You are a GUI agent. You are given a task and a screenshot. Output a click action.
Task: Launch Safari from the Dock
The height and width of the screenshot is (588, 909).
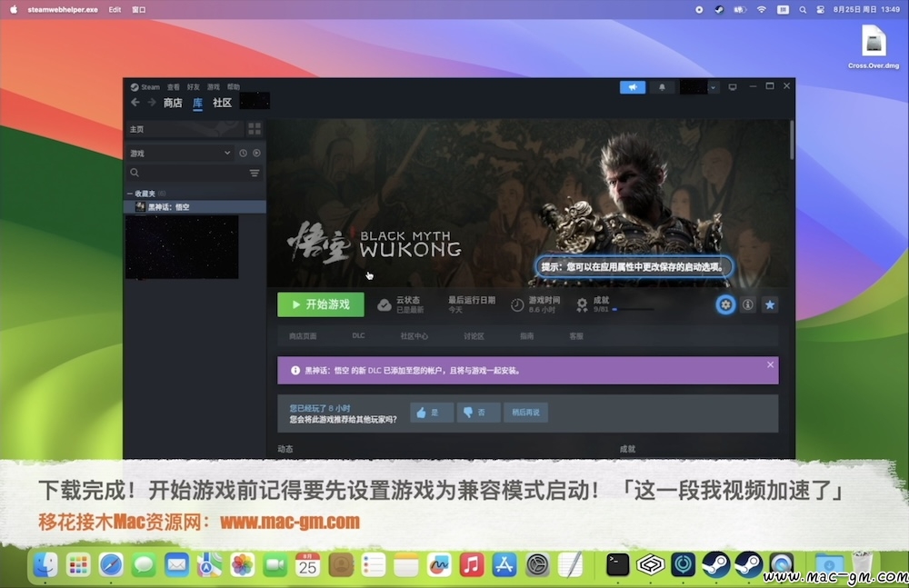[111, 564]
